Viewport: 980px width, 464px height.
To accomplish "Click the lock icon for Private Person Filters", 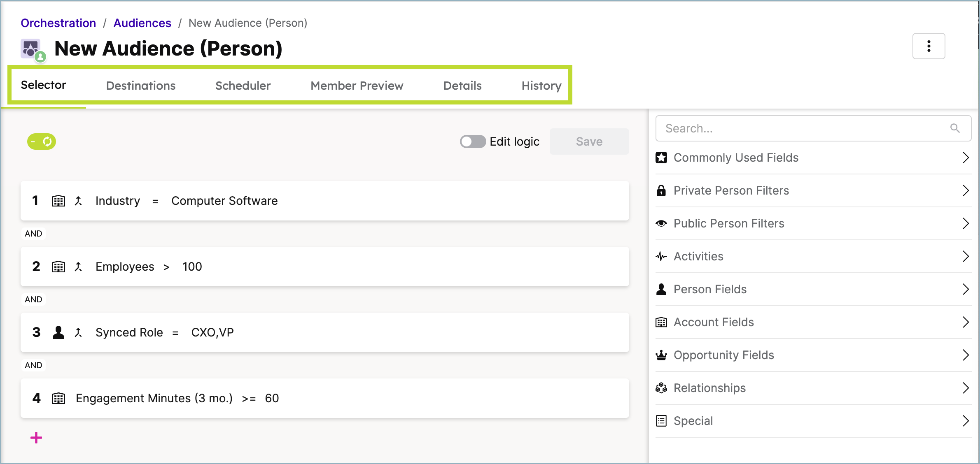I will coord(661,190).
